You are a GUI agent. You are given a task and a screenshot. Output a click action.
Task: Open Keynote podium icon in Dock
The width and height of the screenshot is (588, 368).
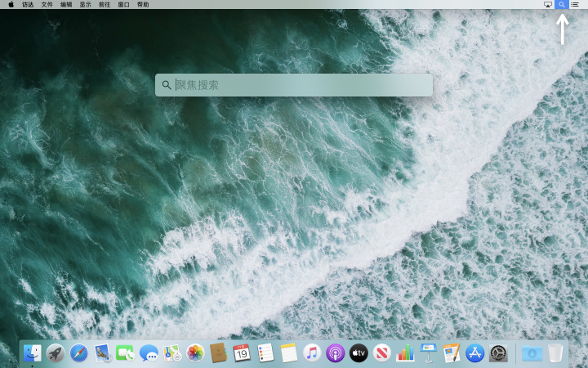coord(428,353)
